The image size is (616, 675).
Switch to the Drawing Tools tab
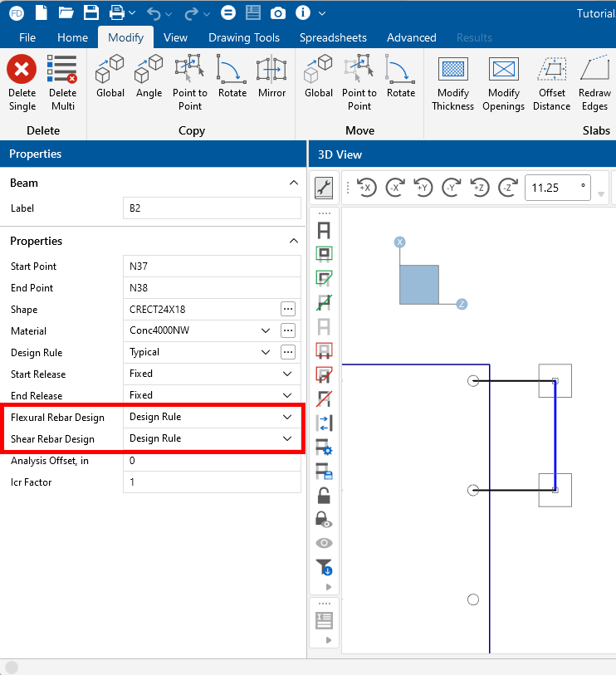pyautogui.click(x=244, y=37)
